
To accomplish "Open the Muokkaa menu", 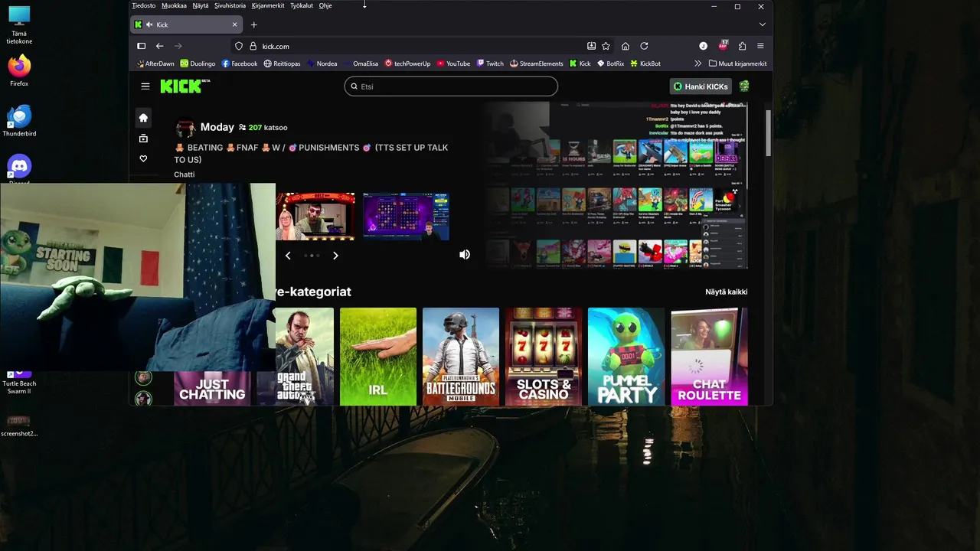I will tap(174, 5).
